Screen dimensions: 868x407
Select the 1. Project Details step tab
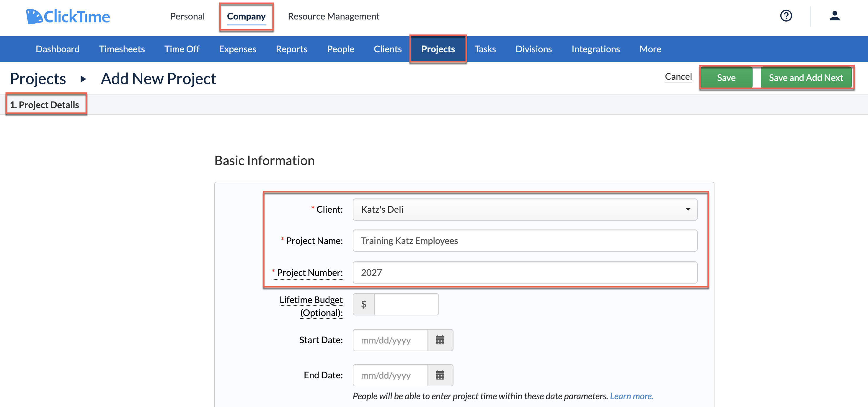click(45, 105)
